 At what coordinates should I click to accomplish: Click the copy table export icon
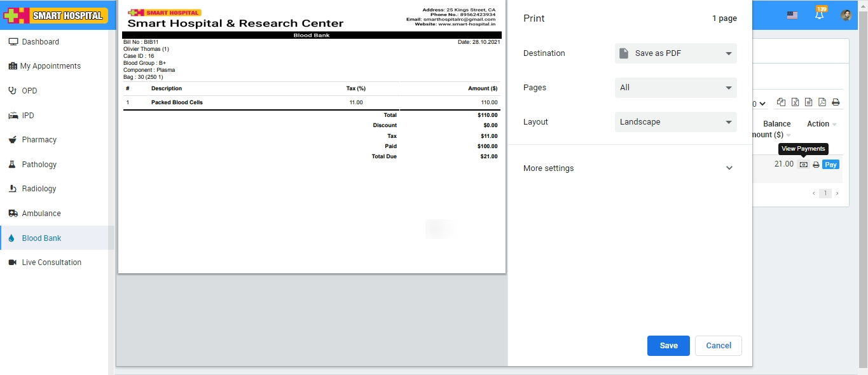(x=781, y=102)
